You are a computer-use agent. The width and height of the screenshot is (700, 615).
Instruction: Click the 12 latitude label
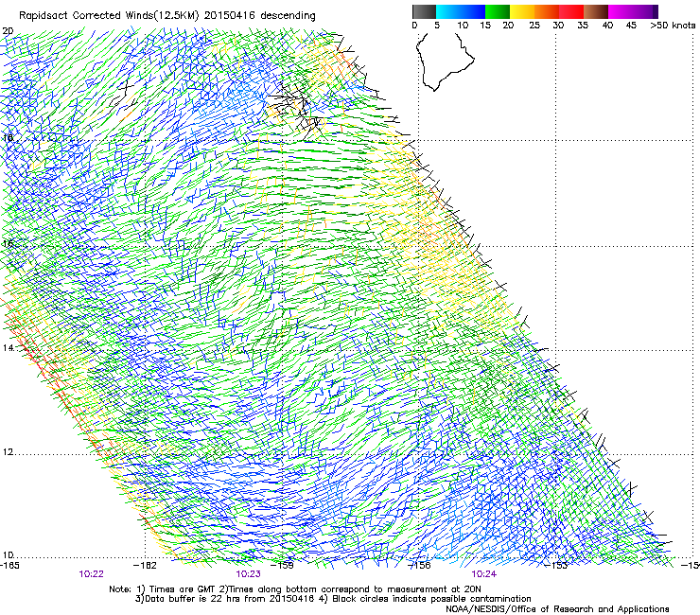pyautogui.click(x=8, y=452)
